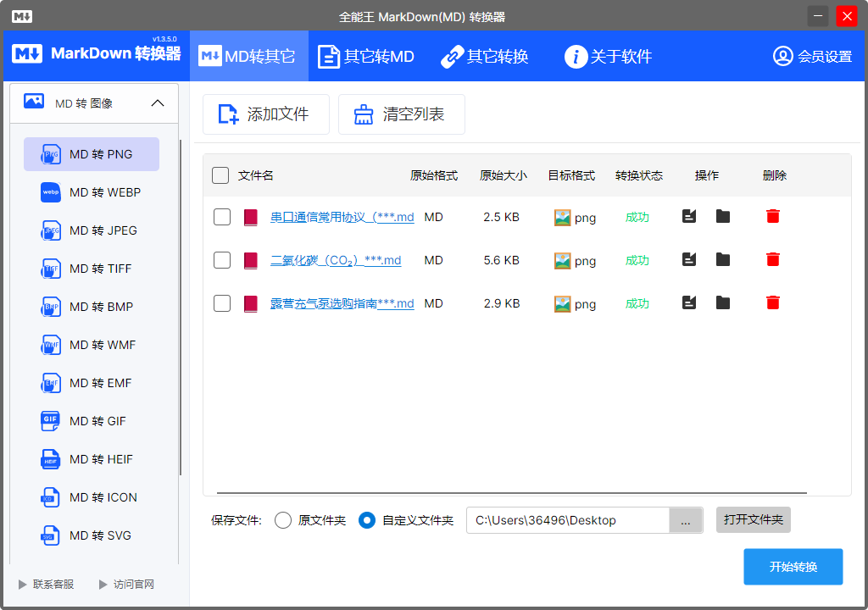This screenshot has height=610, width=868.
Task: Open output folder for 露营充气泵选购指南 file
Action: pyautogui.click(x=723, y=302)
